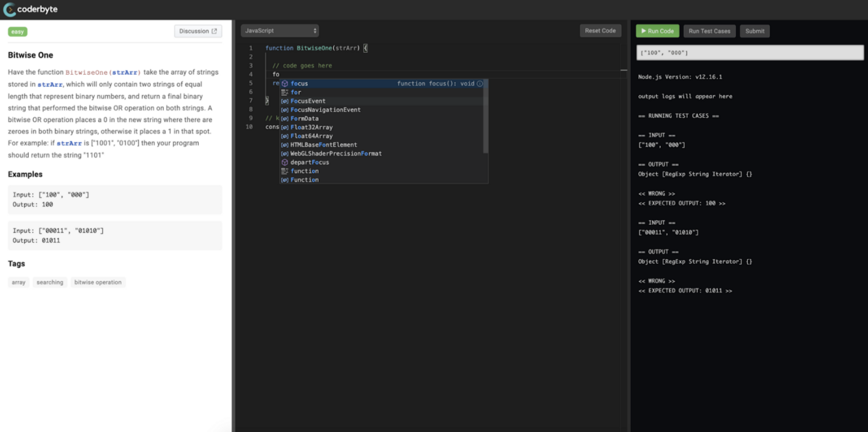Click the 'array' tag
The image size is (868, 432).
(19, 282)
